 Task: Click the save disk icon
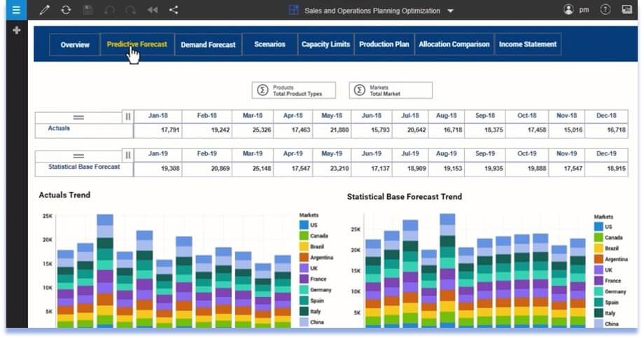pos(87,11)
